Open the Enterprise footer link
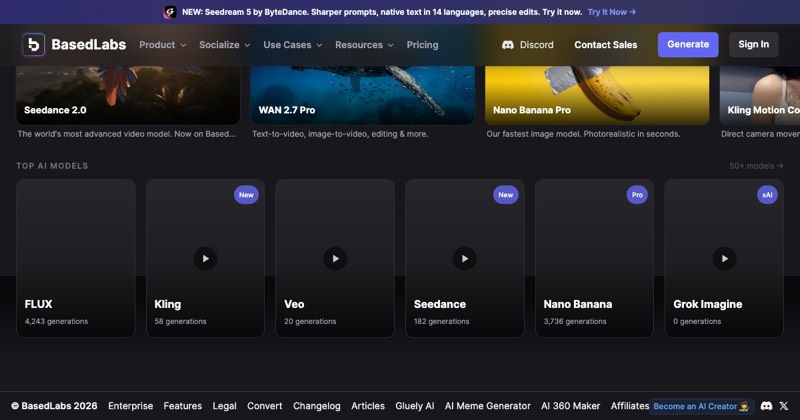 point(131,406)
